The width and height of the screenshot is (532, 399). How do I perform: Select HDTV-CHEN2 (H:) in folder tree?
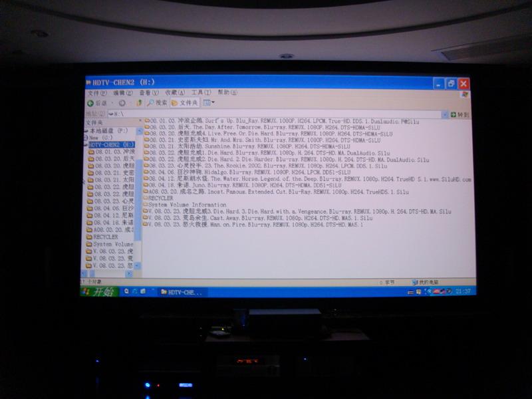click(111, 144)
